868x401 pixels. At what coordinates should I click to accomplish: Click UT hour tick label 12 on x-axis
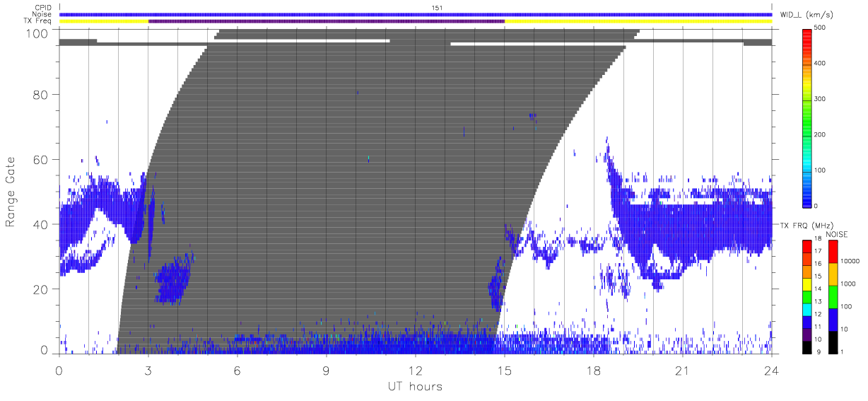pos(416,370)
